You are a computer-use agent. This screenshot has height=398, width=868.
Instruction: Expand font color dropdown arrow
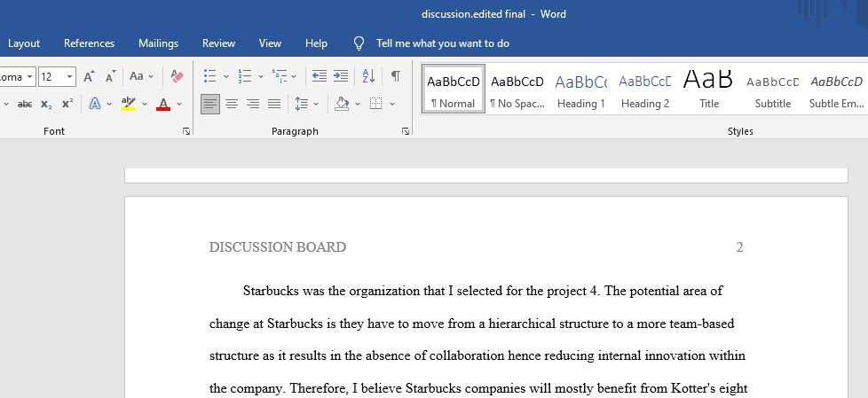point(178,104)
